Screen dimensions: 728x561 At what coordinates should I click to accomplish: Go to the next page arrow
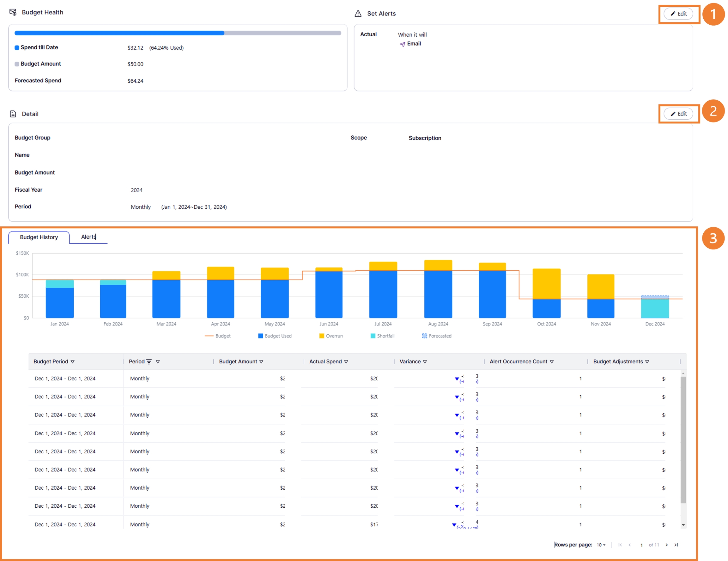coord(667,545)
